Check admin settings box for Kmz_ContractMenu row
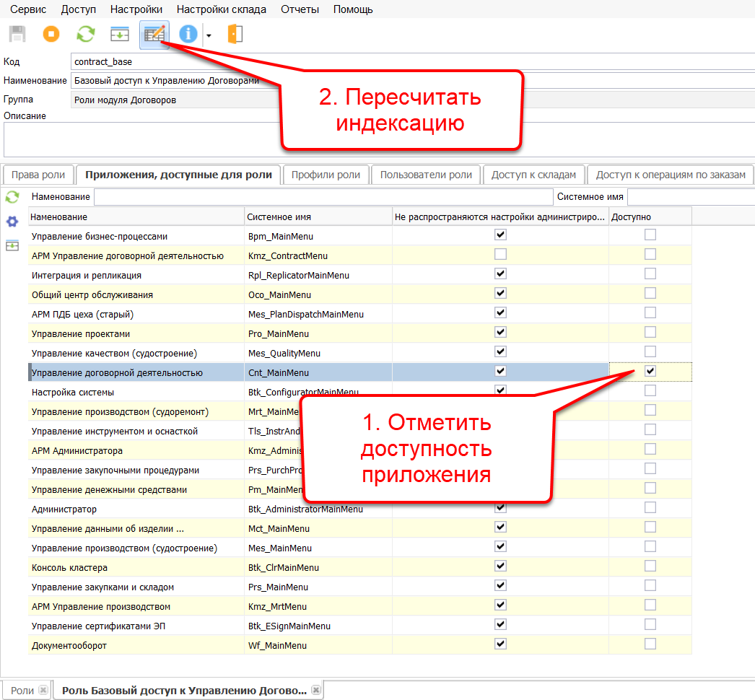This screenshot has height=700, width=755. (500, 254)
